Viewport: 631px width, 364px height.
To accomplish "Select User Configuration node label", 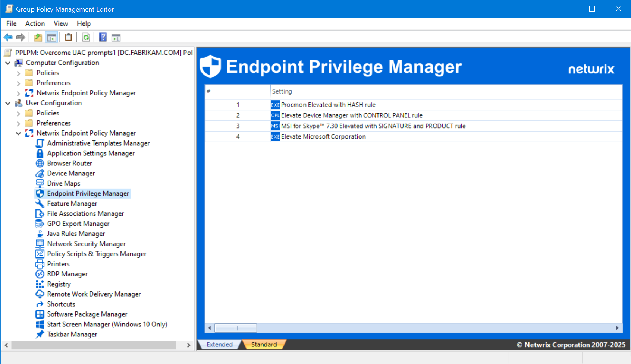I will (x=54, y=103).
